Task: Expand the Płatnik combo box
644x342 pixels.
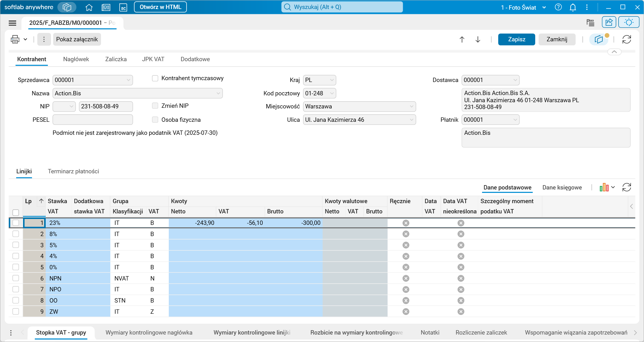Action: pos(515,120)
